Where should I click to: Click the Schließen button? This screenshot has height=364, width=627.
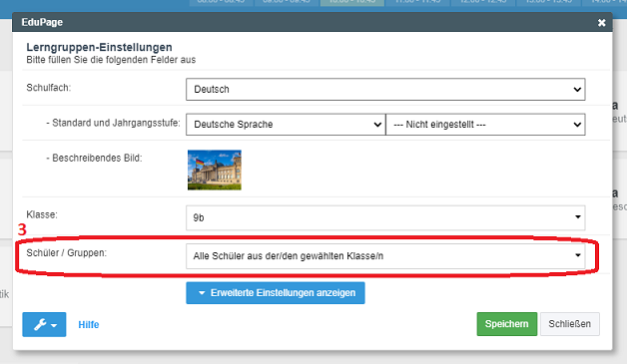[x=569, y=324]
